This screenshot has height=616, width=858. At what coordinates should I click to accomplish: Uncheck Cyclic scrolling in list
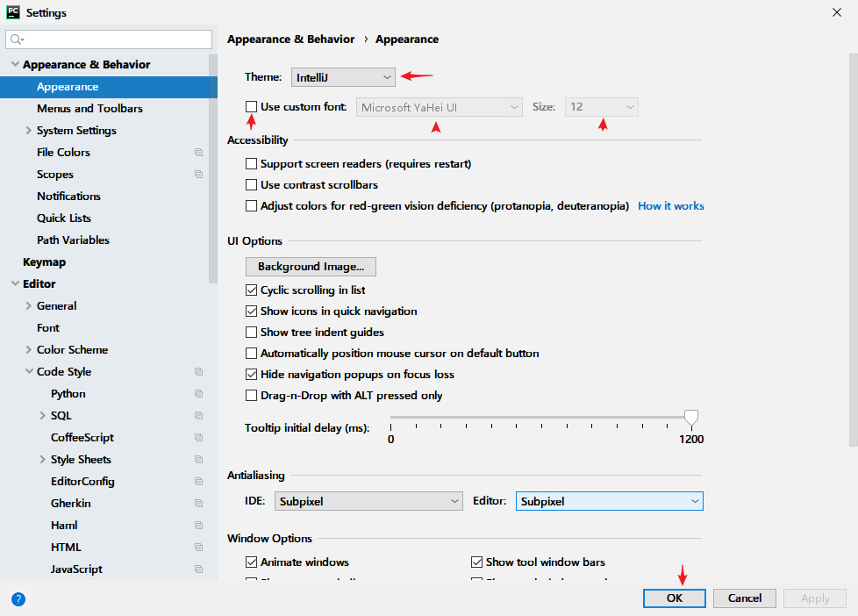coord(251,290)
